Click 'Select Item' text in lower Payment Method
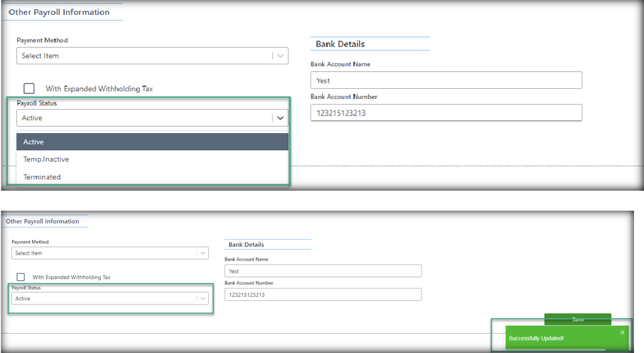The image size is (644, 353). (x=28, y=253)
